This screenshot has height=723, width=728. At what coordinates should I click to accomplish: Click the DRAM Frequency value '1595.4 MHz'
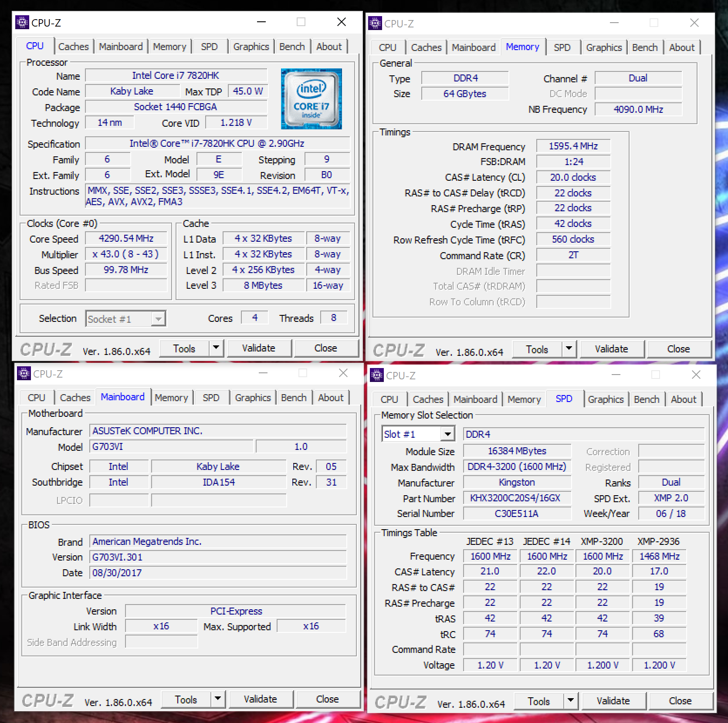coord(573,146)
